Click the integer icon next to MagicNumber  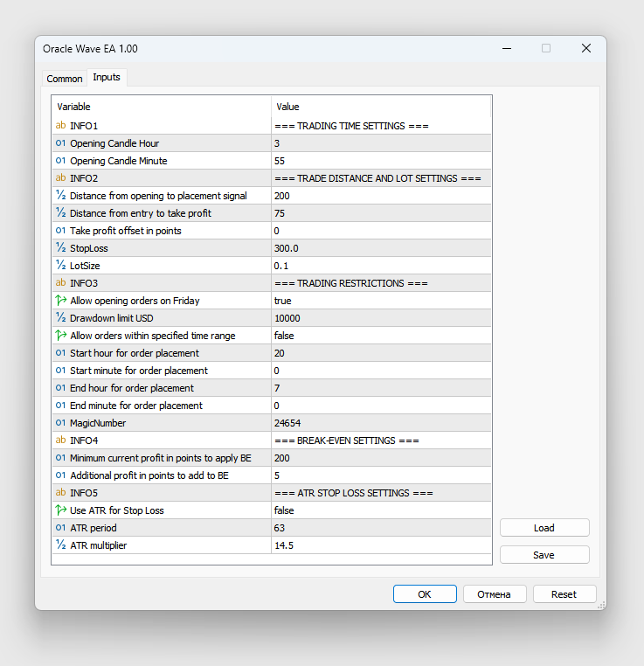point(61,423)
